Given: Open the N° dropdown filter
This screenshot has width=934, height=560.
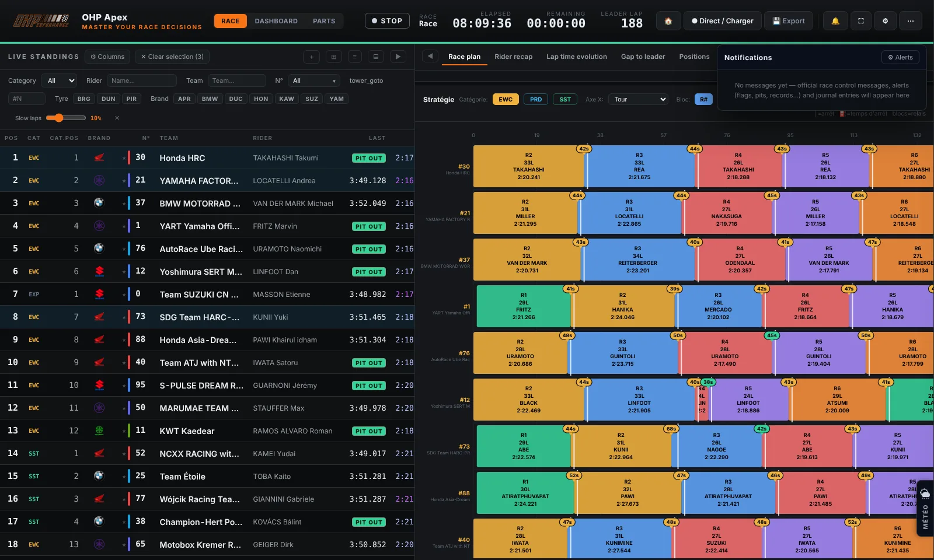Looking at the screenshot, I should (314, 80).
